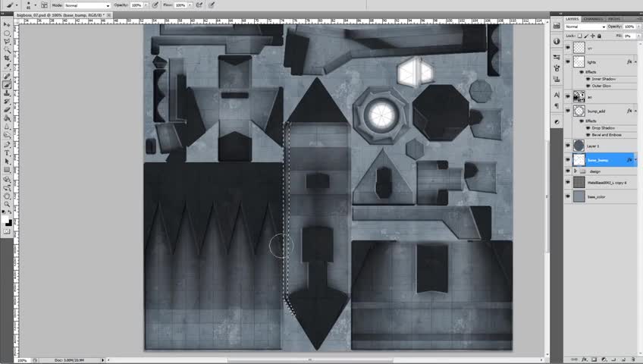Viewport: 643px width, 364px height.
Task: Toggle Quick Mask mode icon
Action: pos(7,231)
